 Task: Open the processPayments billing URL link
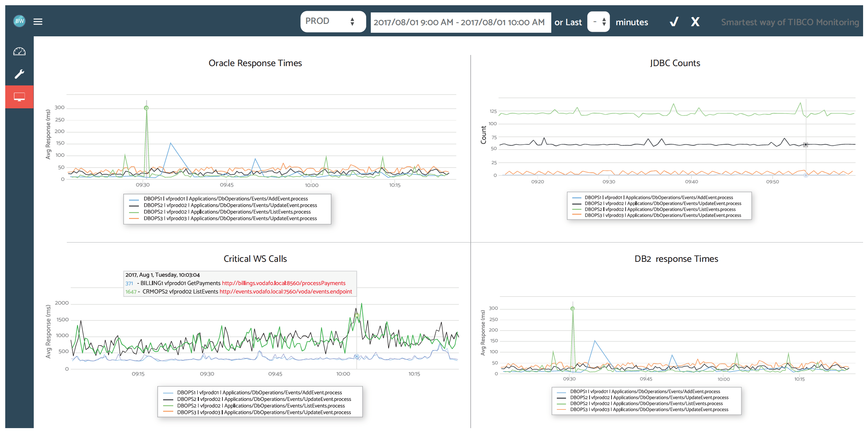coord(284,283)
